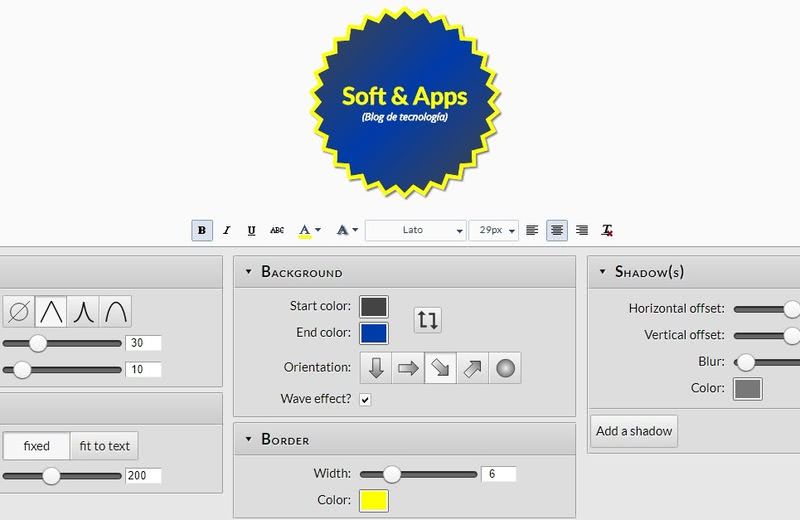Click the input field showing 30
The height and width of the screenshot is (520, 800).
coord(143,343)
